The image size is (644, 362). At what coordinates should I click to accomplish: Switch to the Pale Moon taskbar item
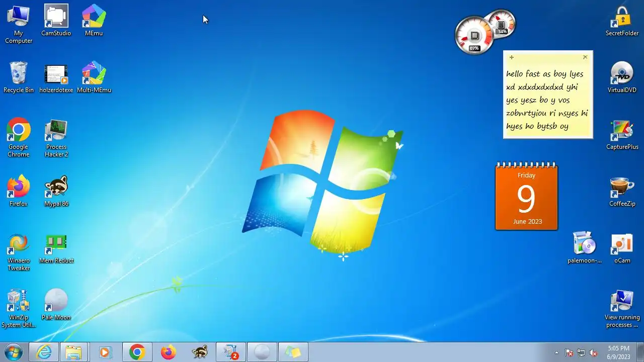pos(262,352)
